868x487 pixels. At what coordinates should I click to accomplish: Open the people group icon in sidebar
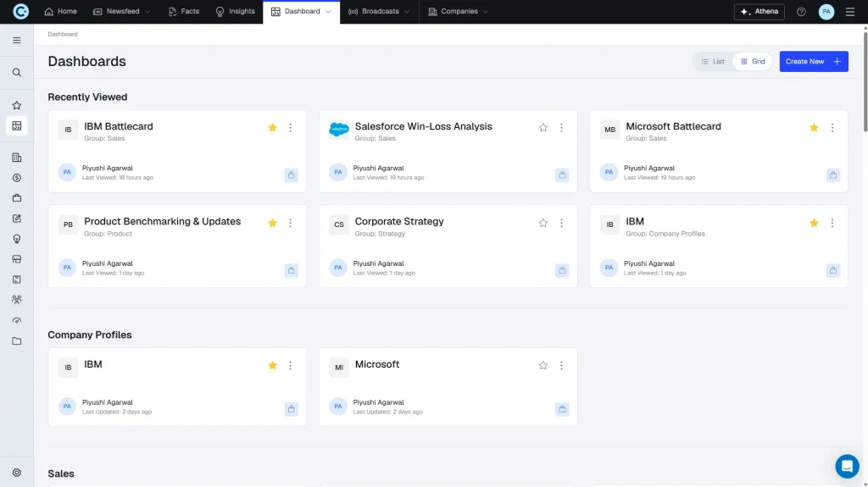click(x=17, y=300)
